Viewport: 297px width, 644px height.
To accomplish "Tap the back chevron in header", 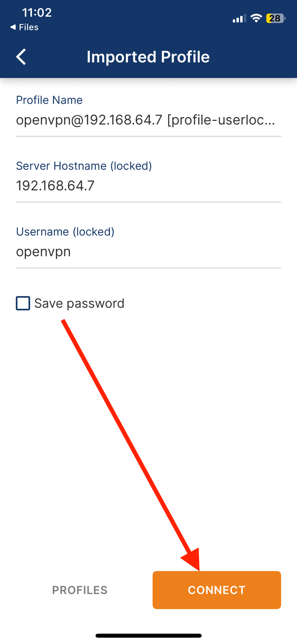I will click(21, 57).
